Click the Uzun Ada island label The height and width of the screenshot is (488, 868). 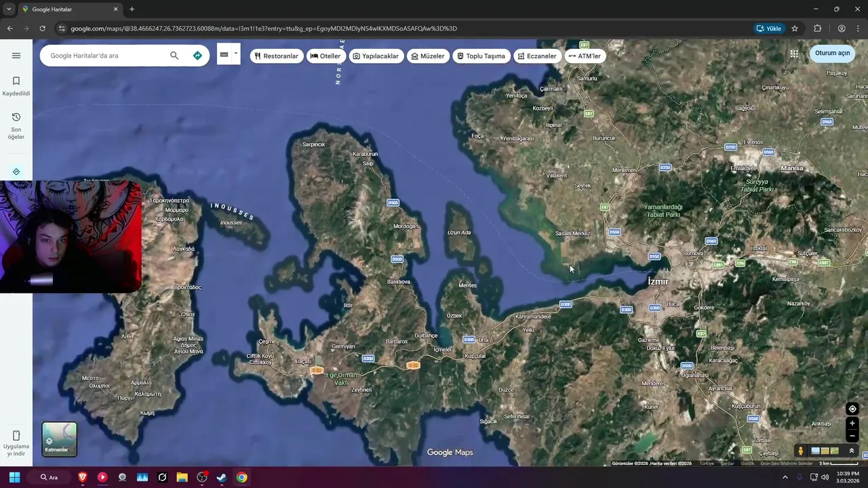coord(459,232)
